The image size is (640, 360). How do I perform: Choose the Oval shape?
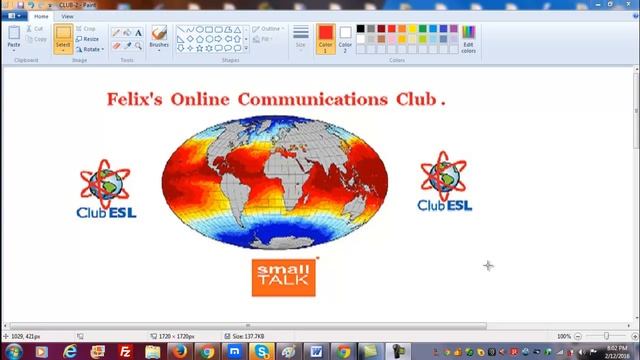coord(200,30)
